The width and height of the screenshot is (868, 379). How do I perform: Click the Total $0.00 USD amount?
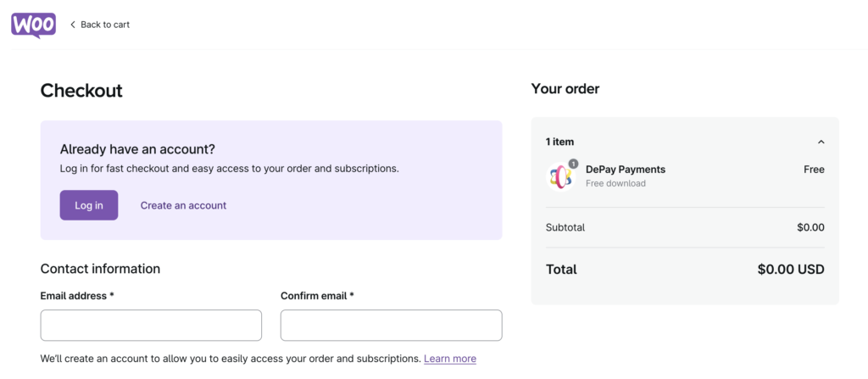tap(791, 270)
